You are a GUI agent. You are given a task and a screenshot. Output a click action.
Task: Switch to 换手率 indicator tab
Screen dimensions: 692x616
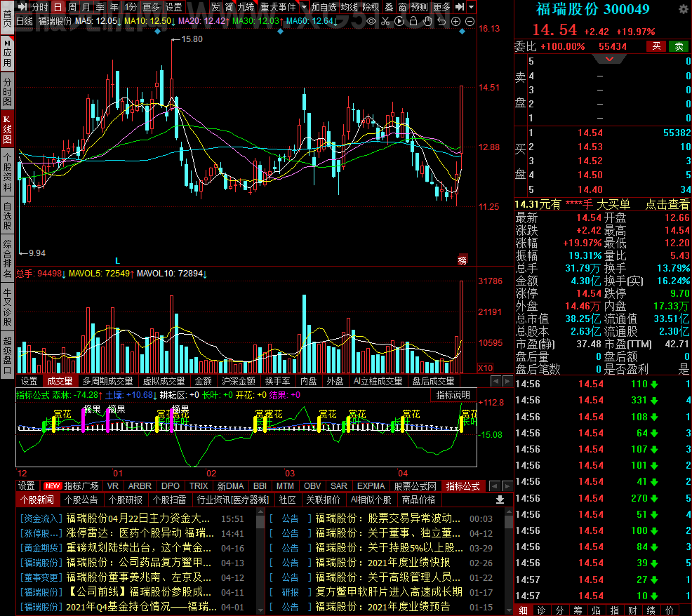point(278,381)
